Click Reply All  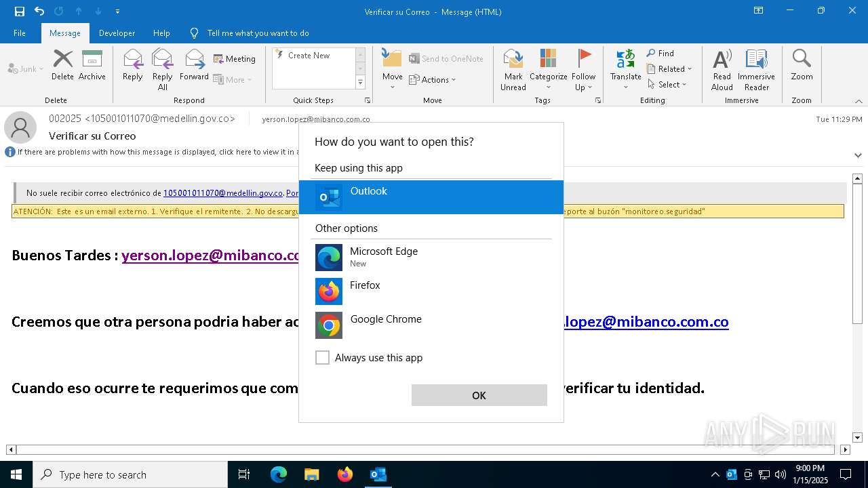click(163, 69)
